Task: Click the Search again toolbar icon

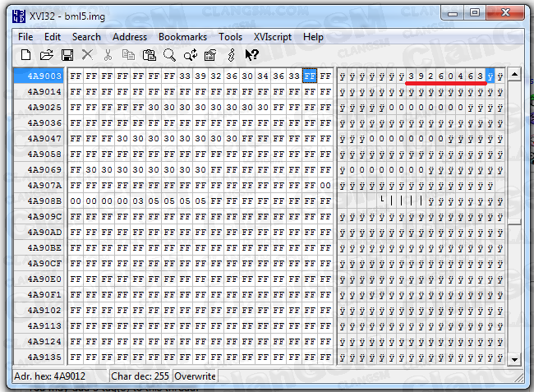Action: pyautogui.click(x=190, y=55)
